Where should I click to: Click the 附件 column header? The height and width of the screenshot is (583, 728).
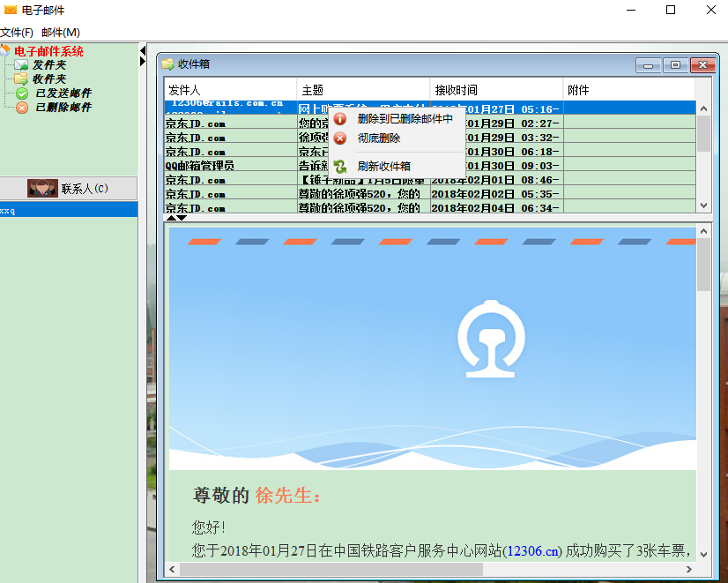pyautogui.click(x=629, y=90)
